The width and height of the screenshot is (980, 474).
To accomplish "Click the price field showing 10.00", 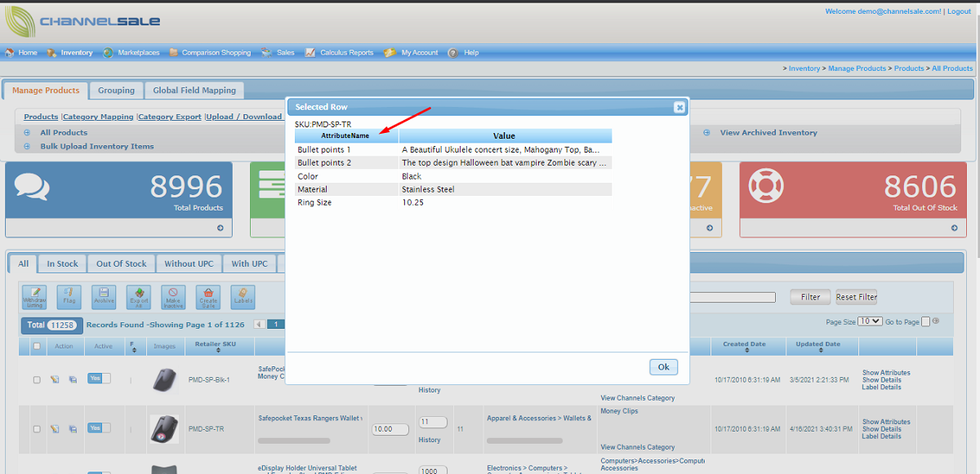I will click(390, 429).
